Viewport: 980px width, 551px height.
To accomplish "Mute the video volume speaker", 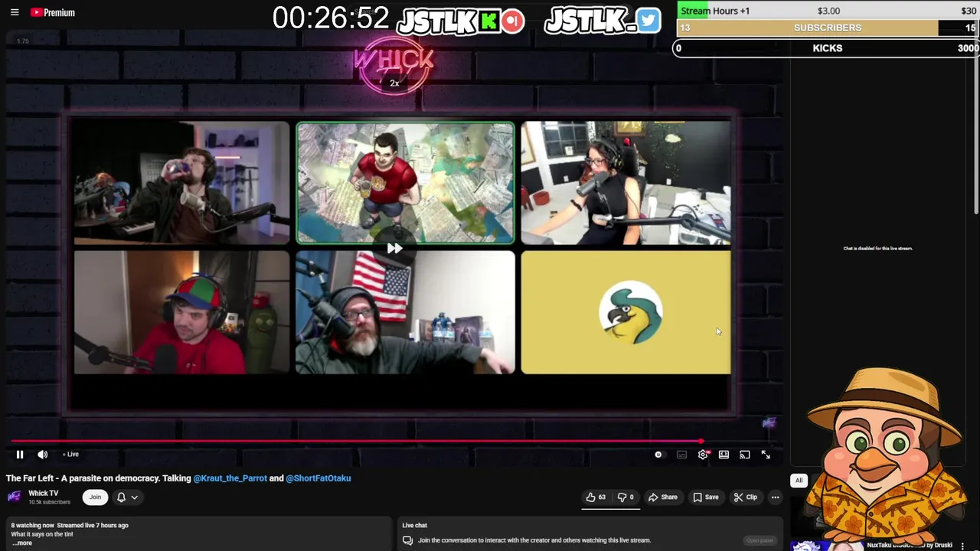I will point(43,455).
